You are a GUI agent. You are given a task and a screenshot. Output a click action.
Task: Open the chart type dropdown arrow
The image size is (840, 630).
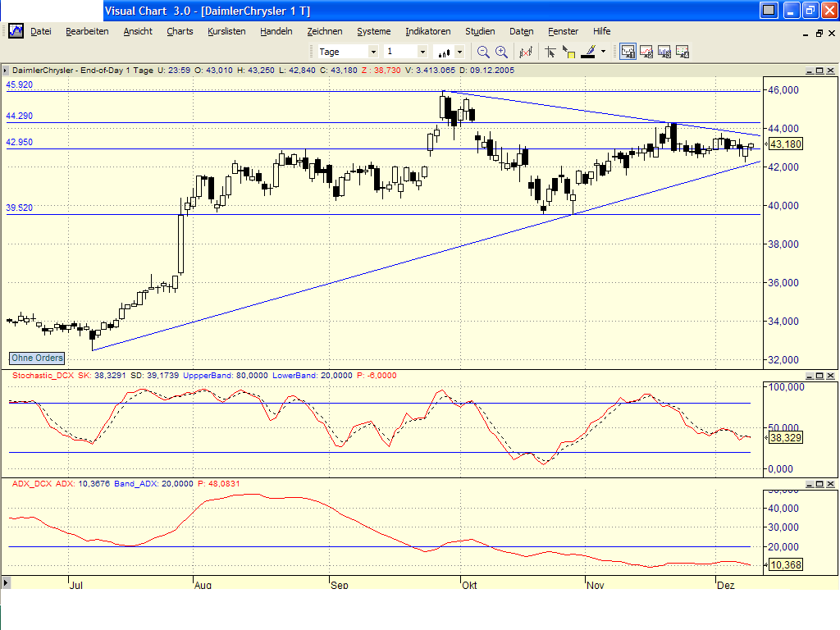pyautogui.click(x=458, y=51)
